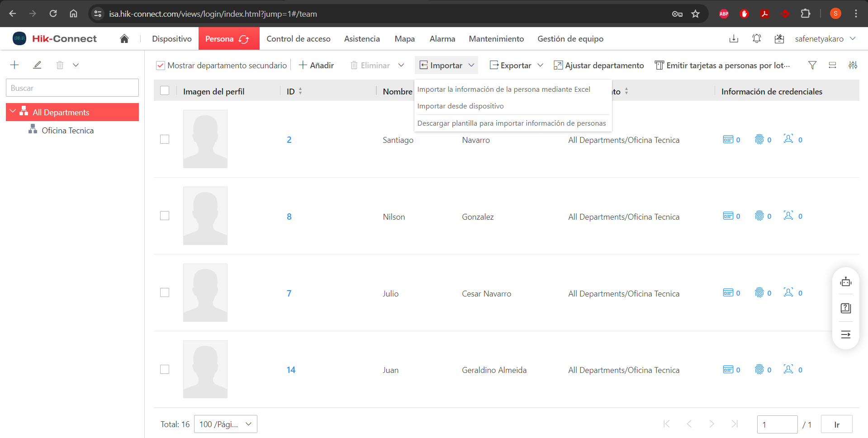Open person ID 14 link
This screenshot has height=438, width=868.
(x=291, y=370)
